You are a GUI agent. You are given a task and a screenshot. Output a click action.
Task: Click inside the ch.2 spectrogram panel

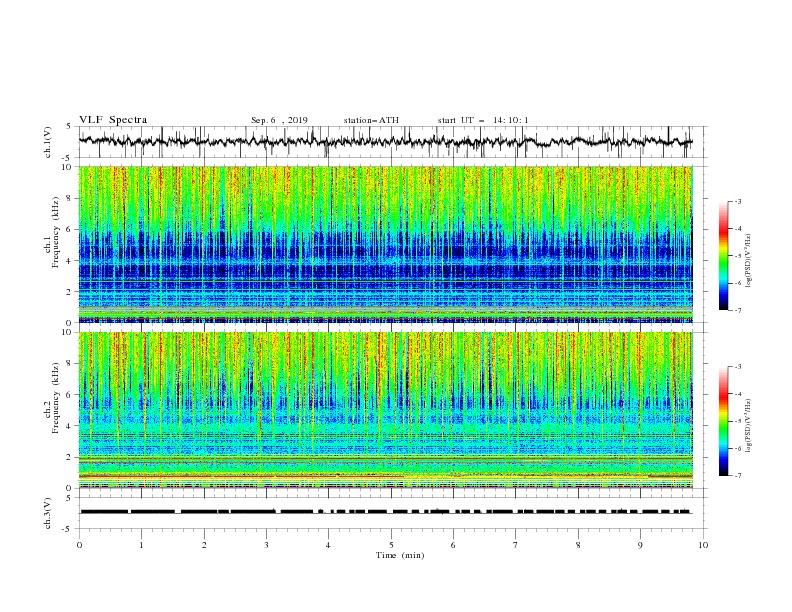point(386,410)
